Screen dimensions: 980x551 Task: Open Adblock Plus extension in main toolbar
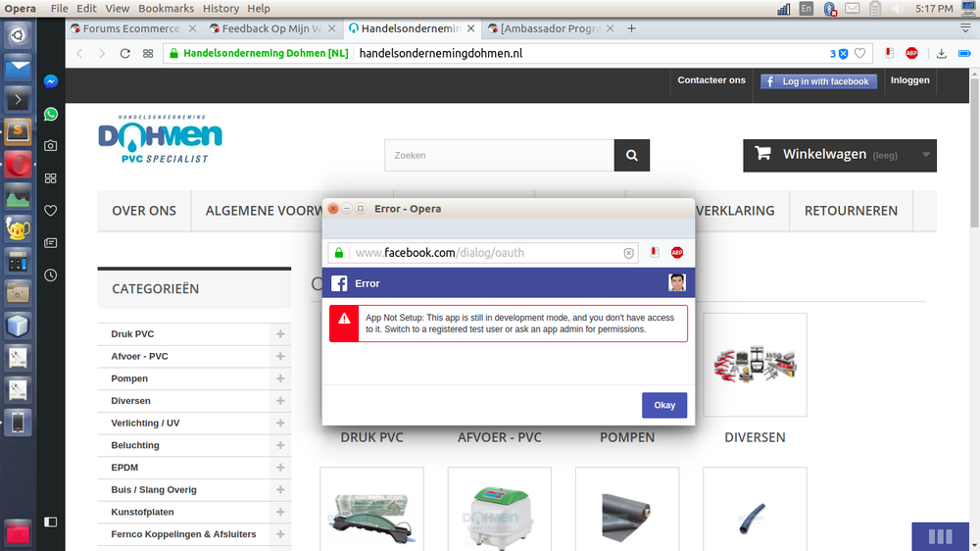[x=911, y=53]
